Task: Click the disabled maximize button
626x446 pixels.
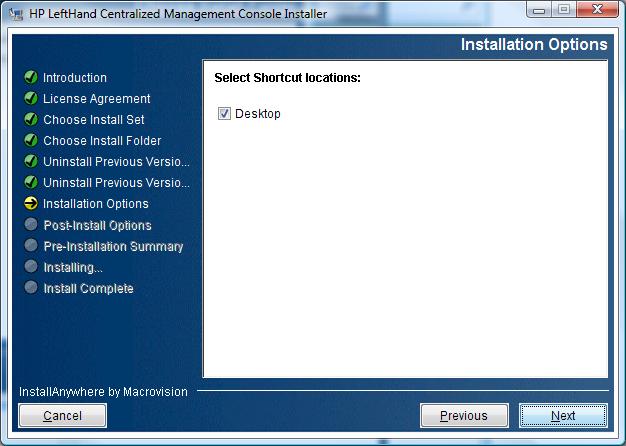Action: 564,10
